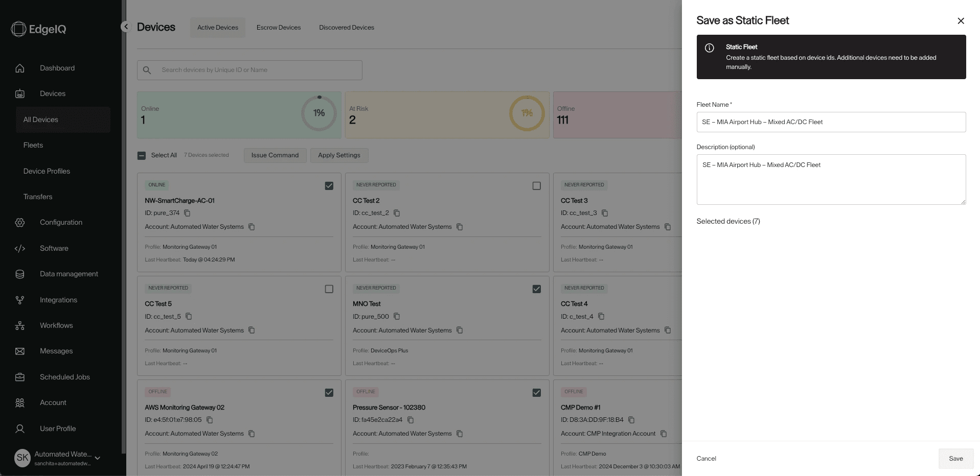Click the info icon in the Static Fleet banner
This screenshot has height=476, width=980.
(x=710, y=48)
